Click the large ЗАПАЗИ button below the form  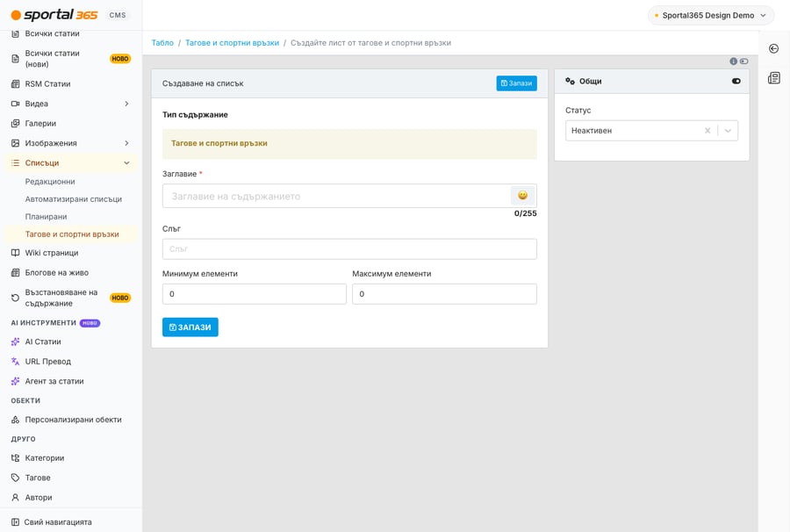(190, 327)
